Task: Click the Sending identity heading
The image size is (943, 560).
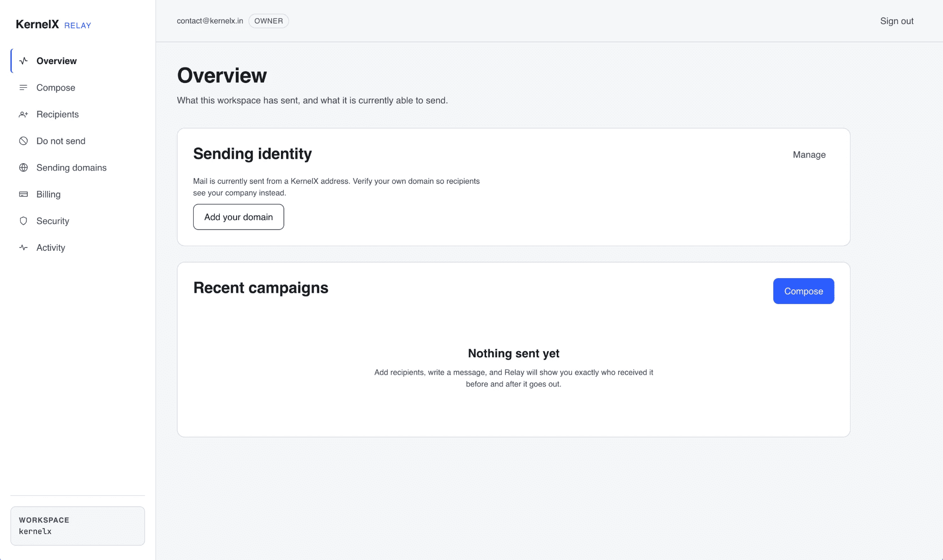Action: coord(252,154)
